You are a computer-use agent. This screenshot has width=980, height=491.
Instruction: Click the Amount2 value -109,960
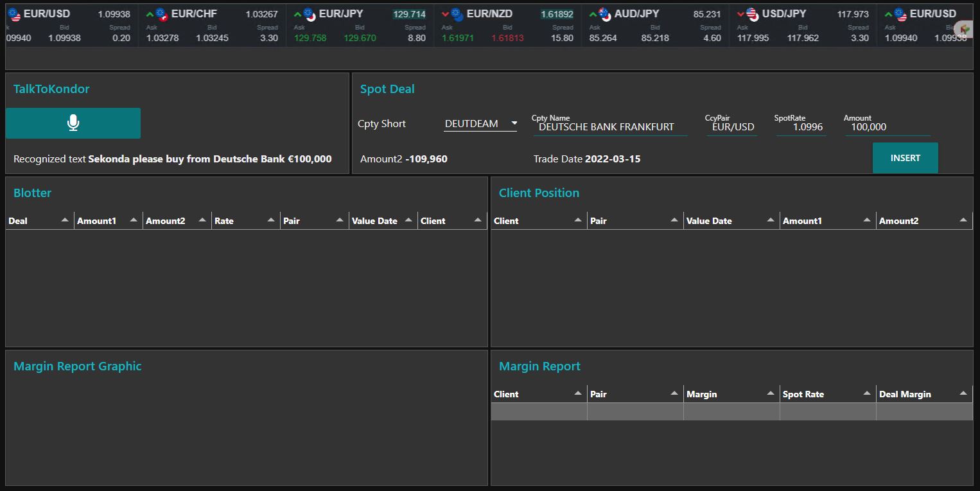(x=426, y=159)
